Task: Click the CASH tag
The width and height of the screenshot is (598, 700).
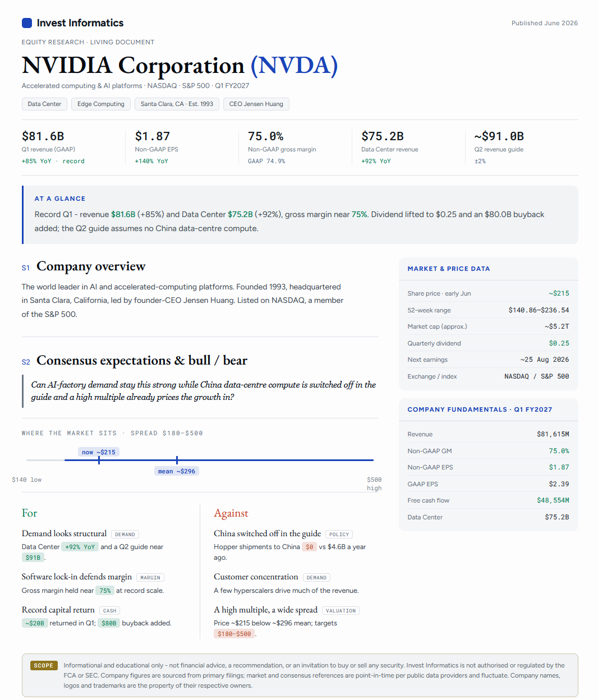Action: (110, 611)
